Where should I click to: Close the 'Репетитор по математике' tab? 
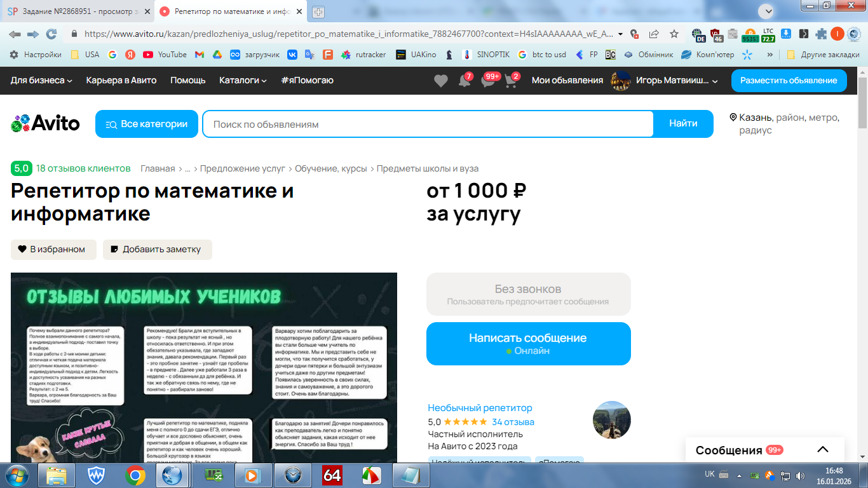point(299,11)
